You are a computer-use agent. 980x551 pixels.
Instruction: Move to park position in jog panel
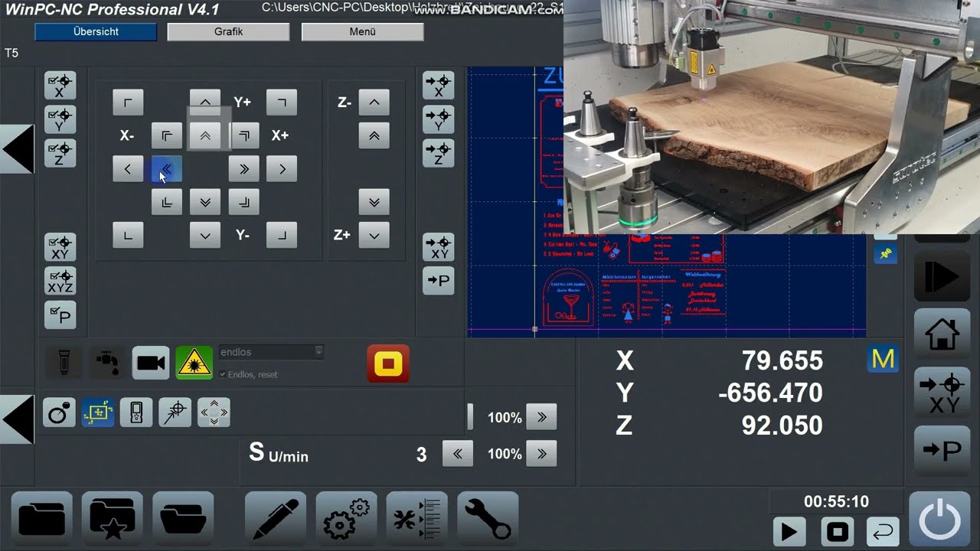click(439, 280)
